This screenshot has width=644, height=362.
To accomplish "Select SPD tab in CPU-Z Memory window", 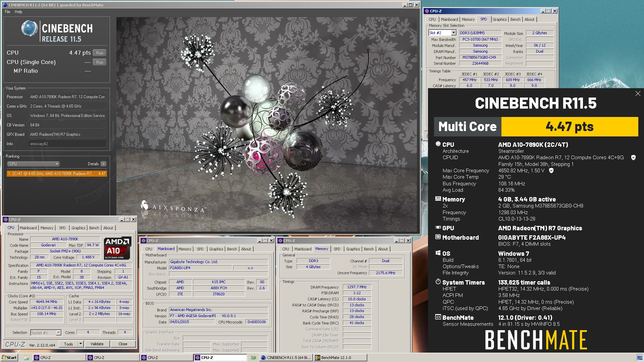I will pyautogui.click(x=337, y=249).
